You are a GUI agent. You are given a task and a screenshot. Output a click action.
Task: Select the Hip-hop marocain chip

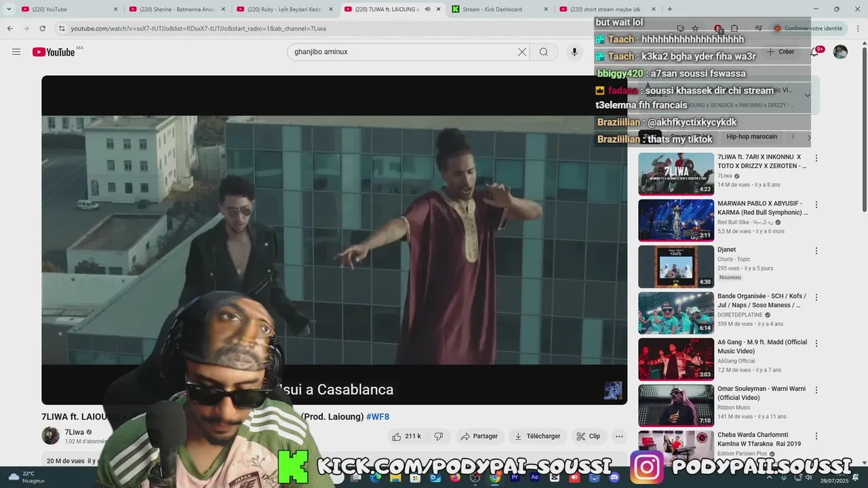point(751,137)
